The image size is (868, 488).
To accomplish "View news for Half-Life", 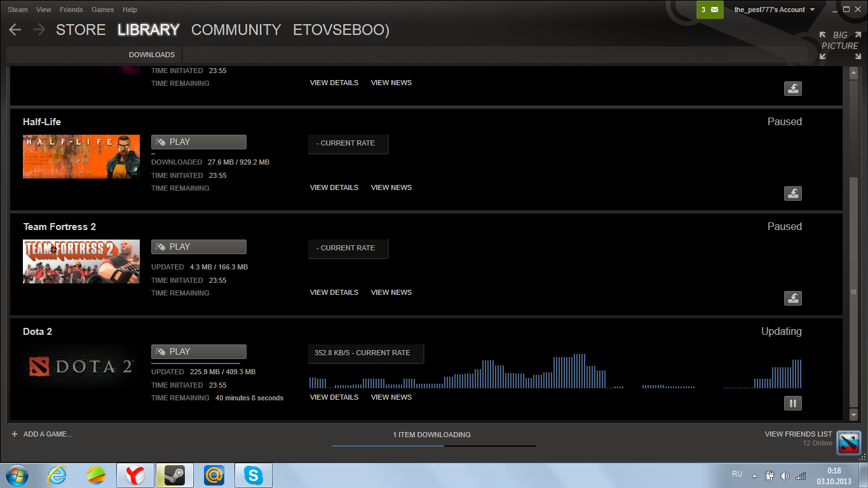I will 391,187.
